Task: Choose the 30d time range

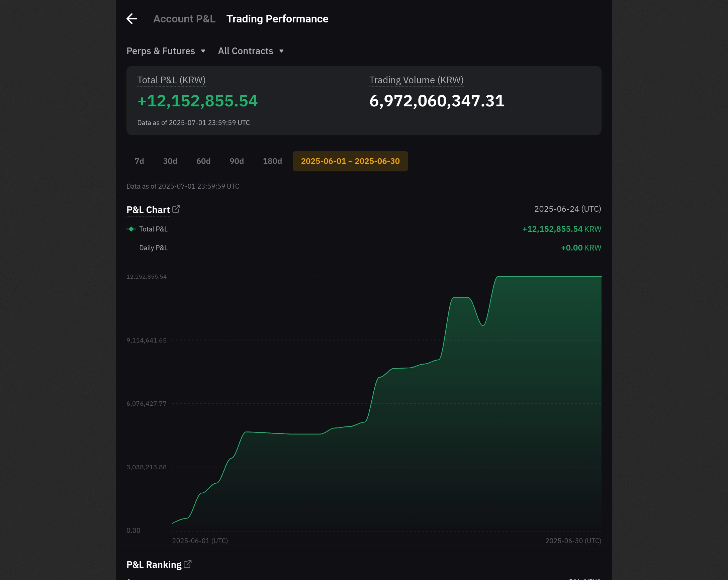Action: (170, 161)
